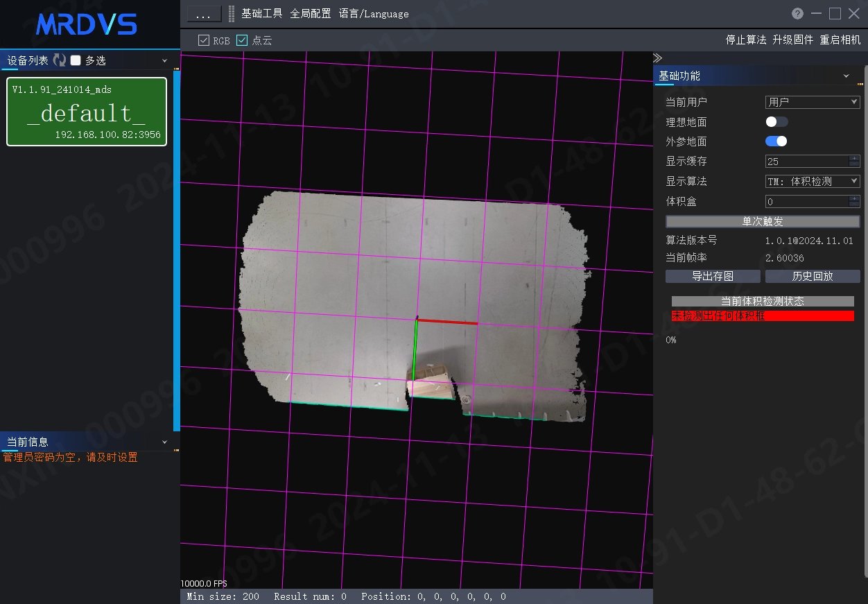The image size is (868, 604).
Task: Open the 显示算法 dropdown
Action: [813, 181]
